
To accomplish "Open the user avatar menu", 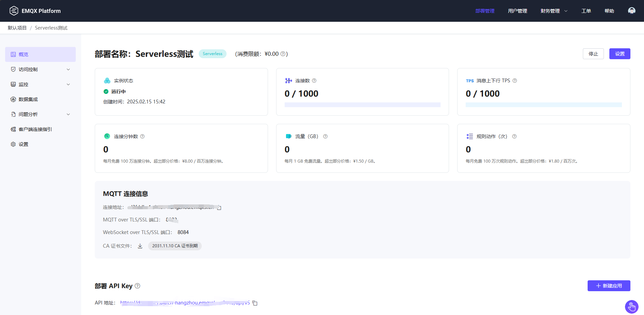I will tap(631, 11).
